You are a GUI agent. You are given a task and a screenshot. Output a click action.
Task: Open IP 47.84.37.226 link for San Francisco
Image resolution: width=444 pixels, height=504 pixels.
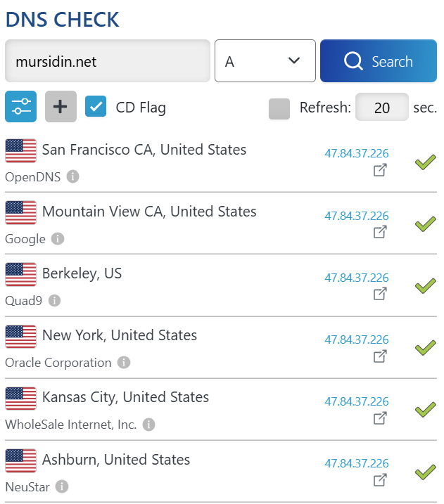(356, 154)
